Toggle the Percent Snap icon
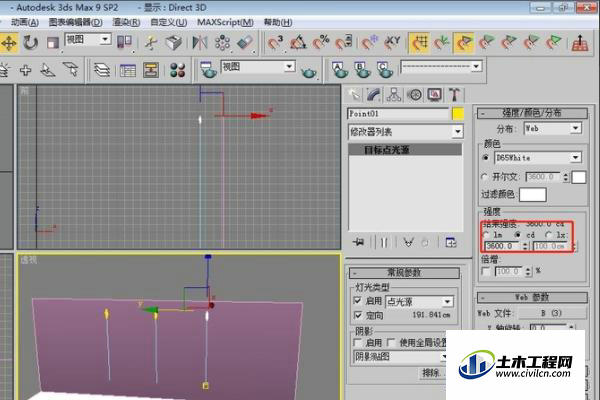 pos(321,42)
